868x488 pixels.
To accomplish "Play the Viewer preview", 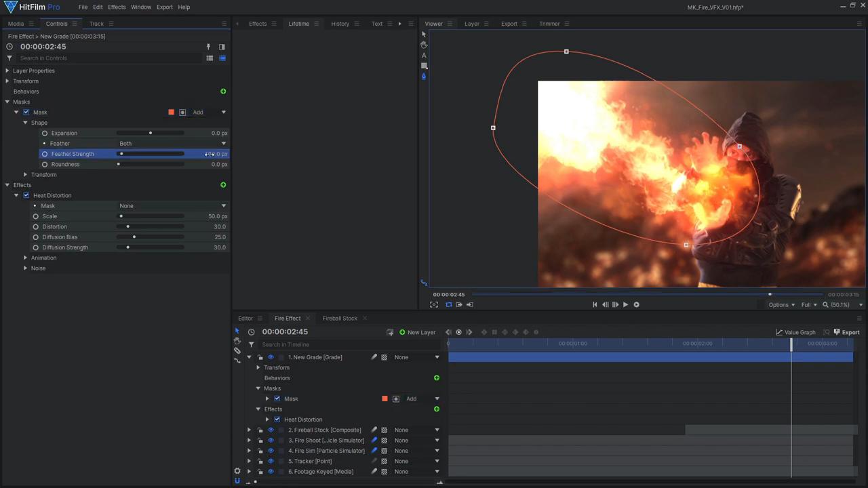I will (x=625, y=305).
